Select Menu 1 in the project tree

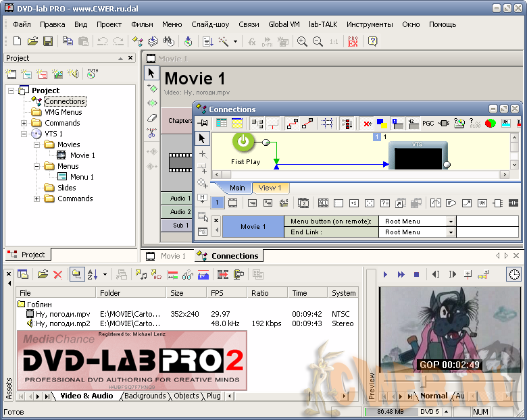click(x=82, y=177)
